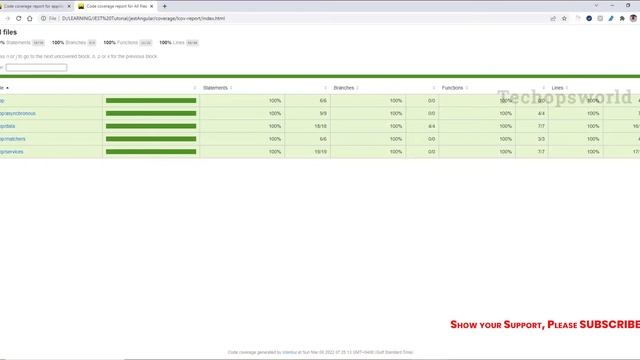Image resolution: width=640 pixels, height=360 pixels.
Task: Open the 'app/matchers' folder link
Action: (x=13, y=139)
